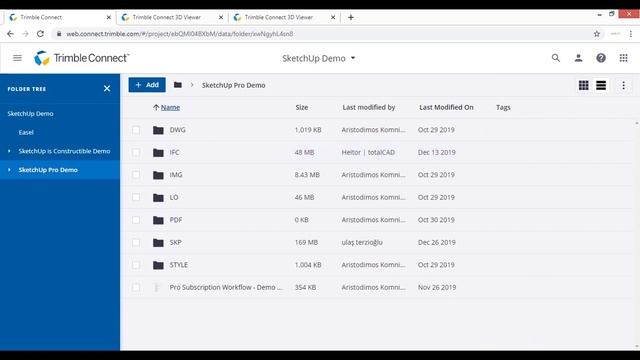Bookmark the page with the star icon

(597, 34)
